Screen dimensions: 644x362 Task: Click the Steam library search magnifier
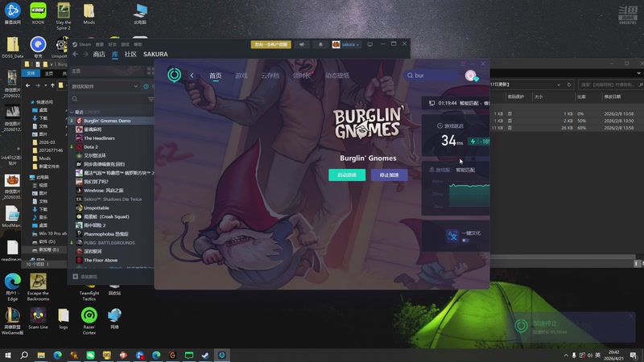[x=75, y=99]
